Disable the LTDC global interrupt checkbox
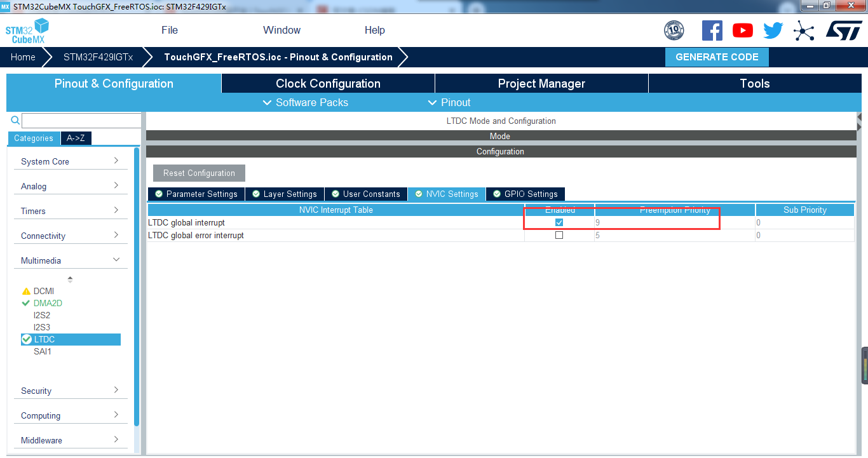The image size is (868, 458). point(559,222)
